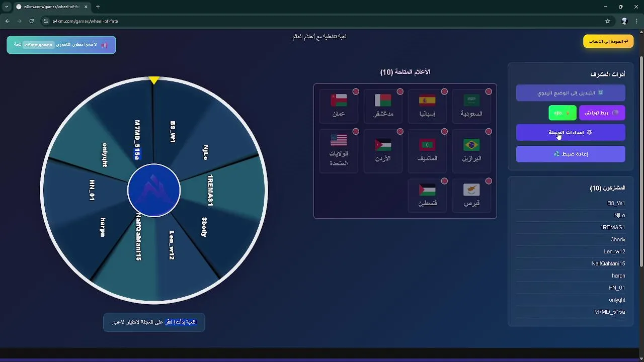Click the 3body wheel segment
Viewport: 644px width, 362px height.
204,227
